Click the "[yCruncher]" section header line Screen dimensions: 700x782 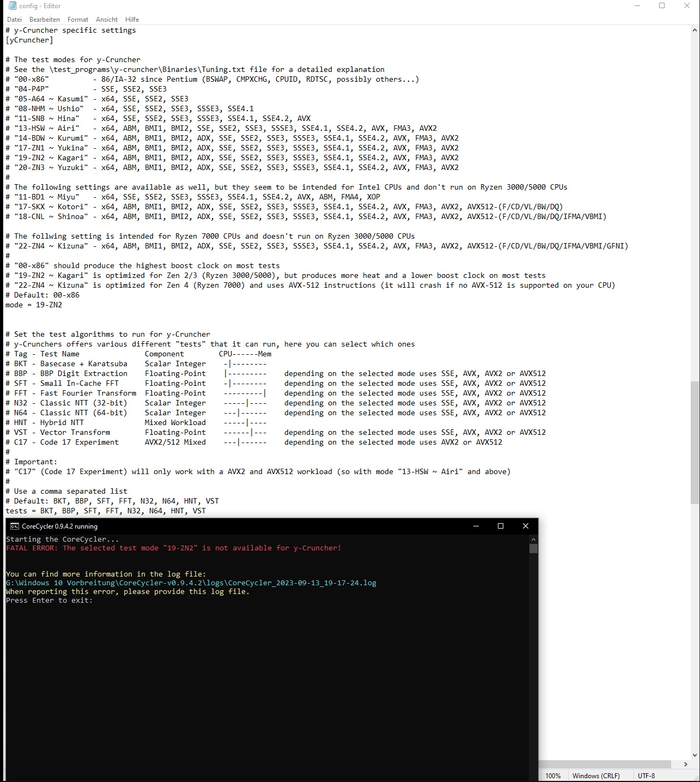(29, 40)
